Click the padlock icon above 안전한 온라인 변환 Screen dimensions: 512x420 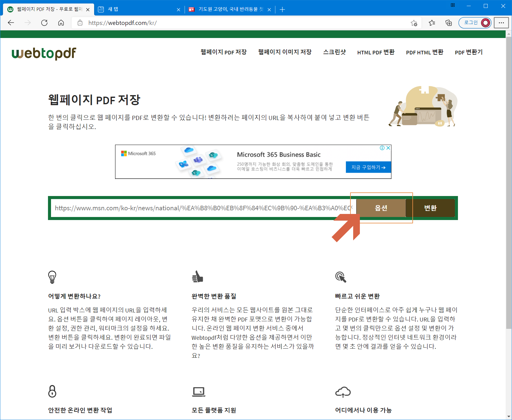click(x=52, y=391)
